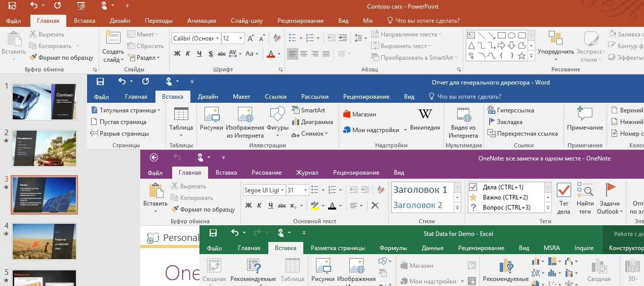The image size is (644, 286).
Task: Toggle Bold in PowerPoint font group
Action: pyautogui.click(x=177, y=54)
